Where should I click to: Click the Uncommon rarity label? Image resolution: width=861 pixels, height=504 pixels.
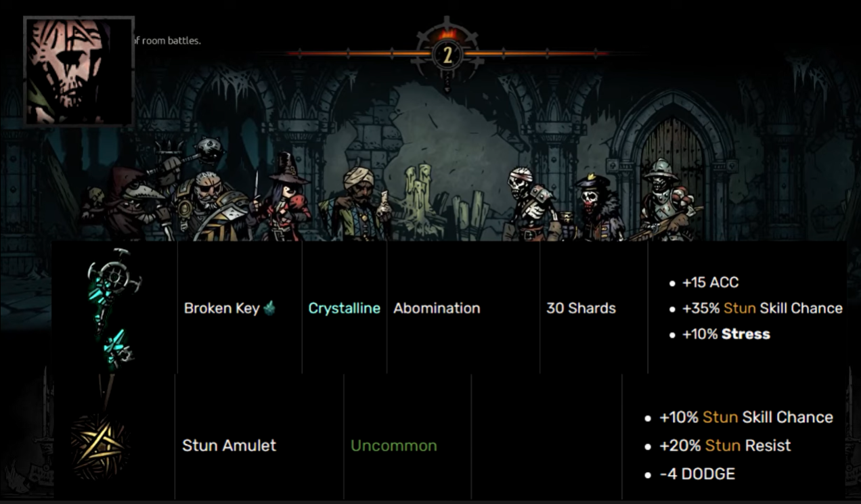point(394,446)
